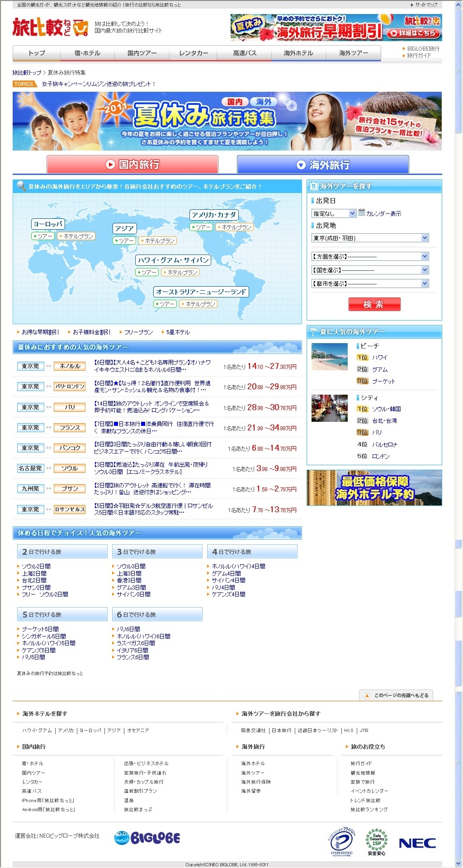Image resolution: width=463 pixels, height=868 pixels.
Task: Open the Safe Security ISP seal
Action: click(x=377, y=842)
